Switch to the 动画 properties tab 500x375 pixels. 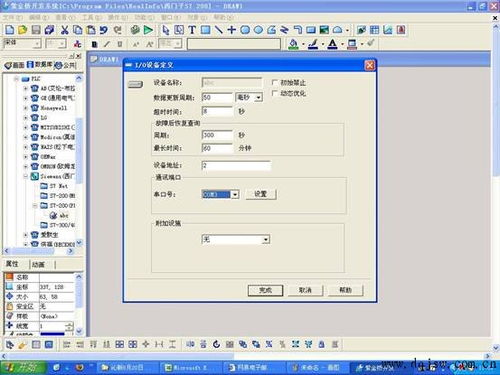38,264
